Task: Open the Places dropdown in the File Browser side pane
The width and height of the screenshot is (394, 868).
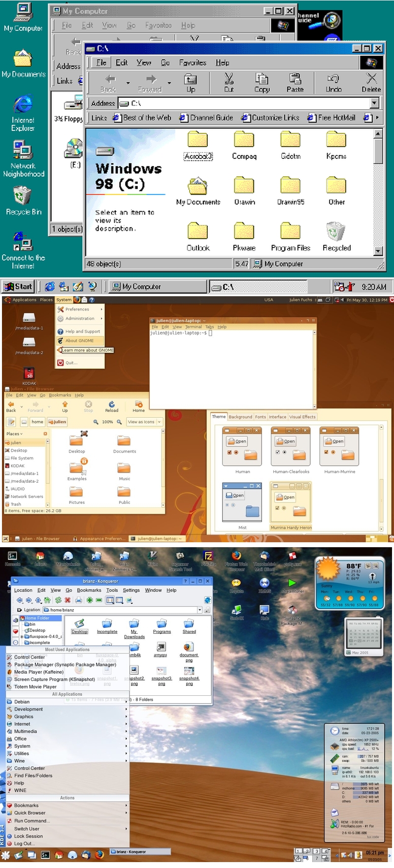Action: [15, 434]
